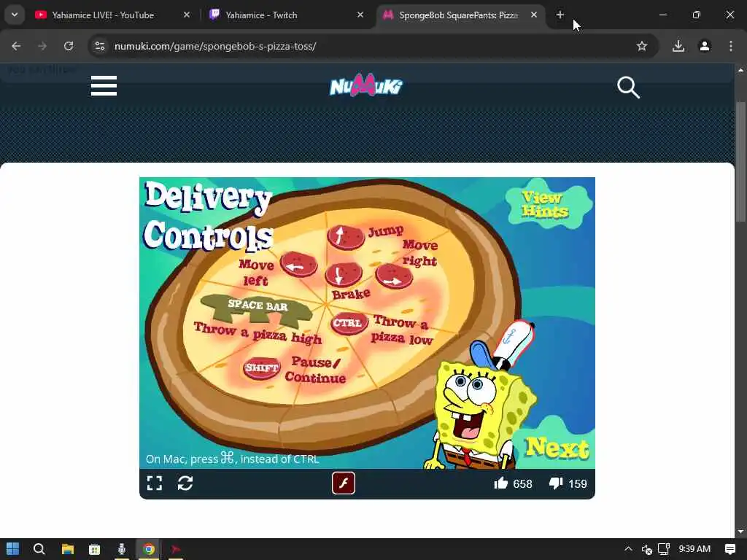
Task: Show hidden system tray icons
Action: point(628,549)
